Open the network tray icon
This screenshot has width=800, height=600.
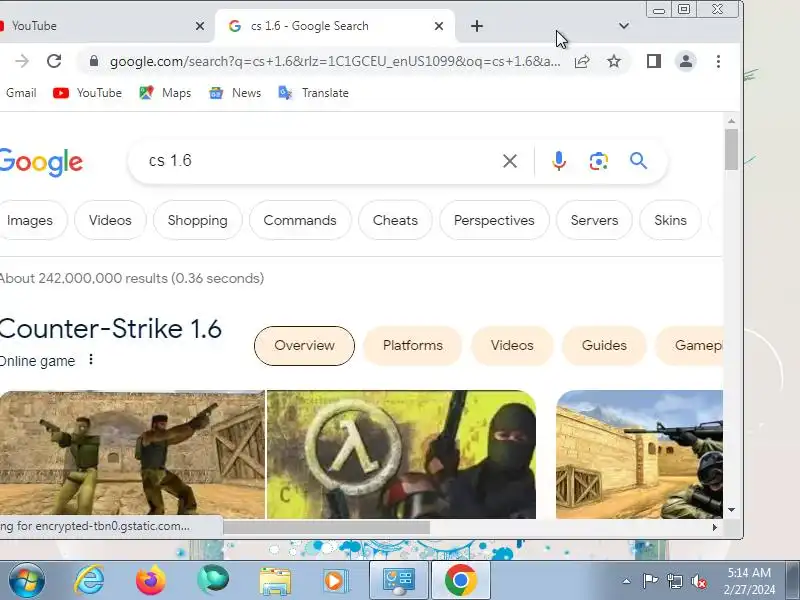point(675,581)
